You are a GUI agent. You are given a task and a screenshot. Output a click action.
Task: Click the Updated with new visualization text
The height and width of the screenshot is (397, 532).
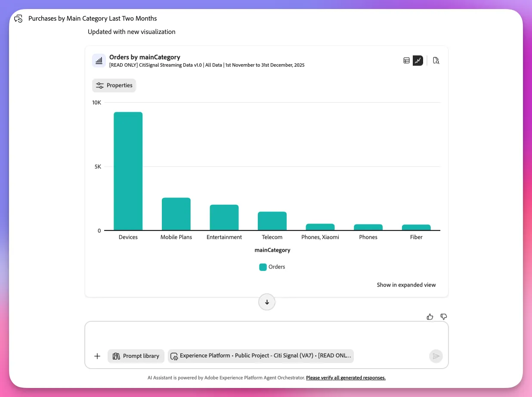click(132, 32)
